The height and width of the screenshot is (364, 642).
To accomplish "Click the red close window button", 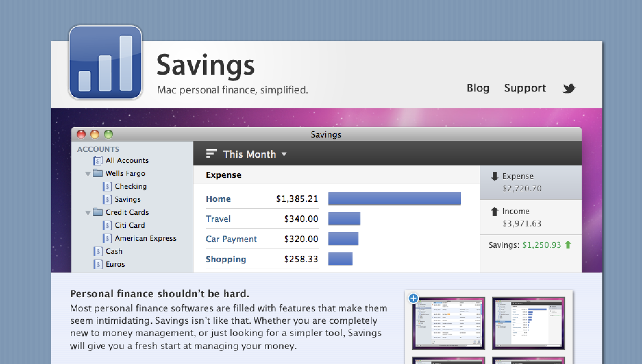I will (x=81, y=134).
